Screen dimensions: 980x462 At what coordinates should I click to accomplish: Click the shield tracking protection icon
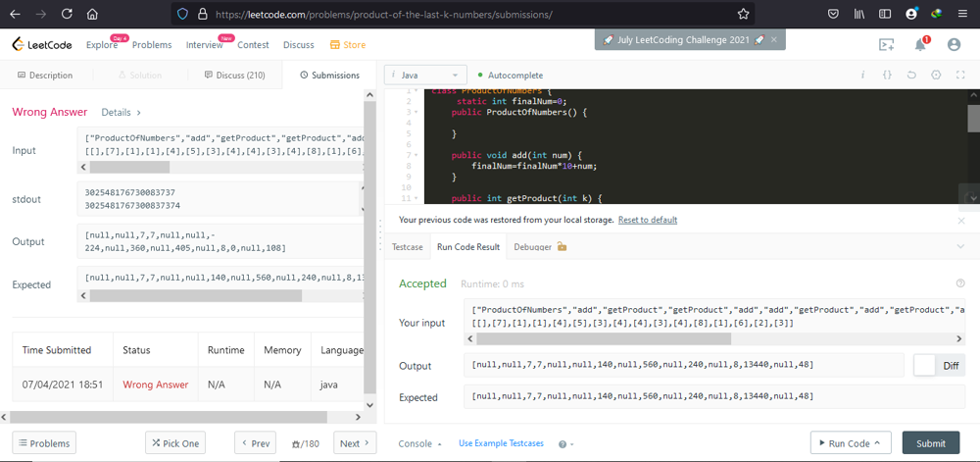pyautogui.click(x=182, y=14)
